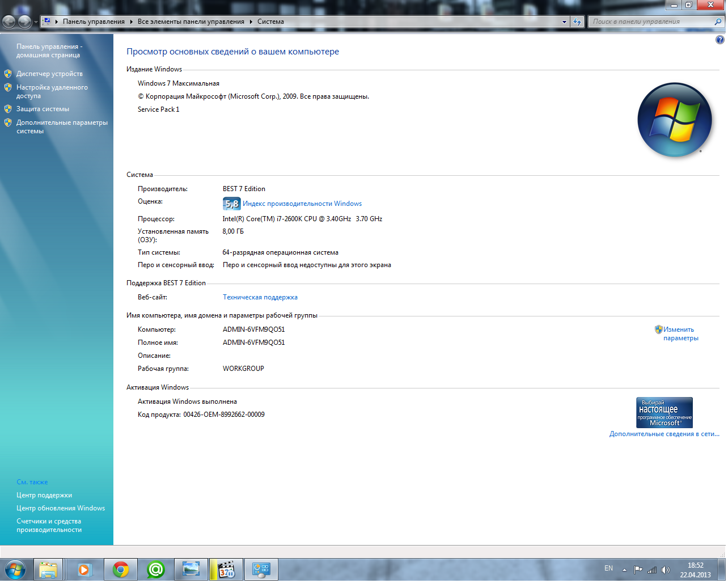Image resolution: width=728 pixels, height=583 pixels.
Task: Open 'Диспетчер устройств' link
Action: coord(49,74)
